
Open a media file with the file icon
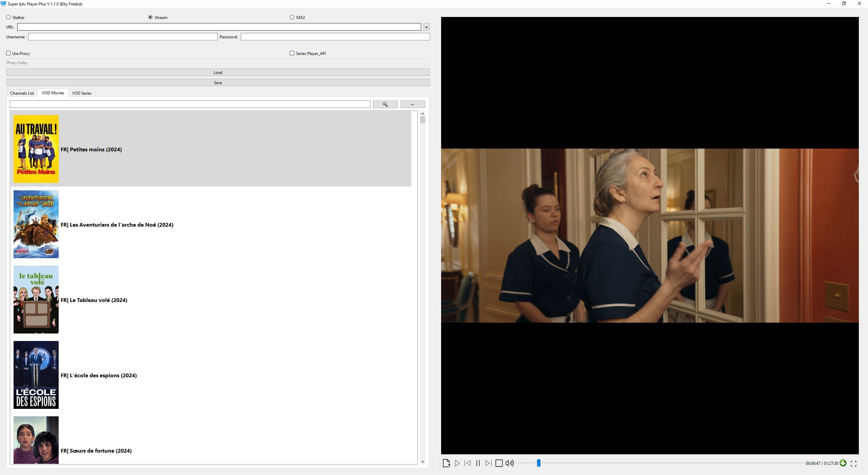click(x=446, y=463)
